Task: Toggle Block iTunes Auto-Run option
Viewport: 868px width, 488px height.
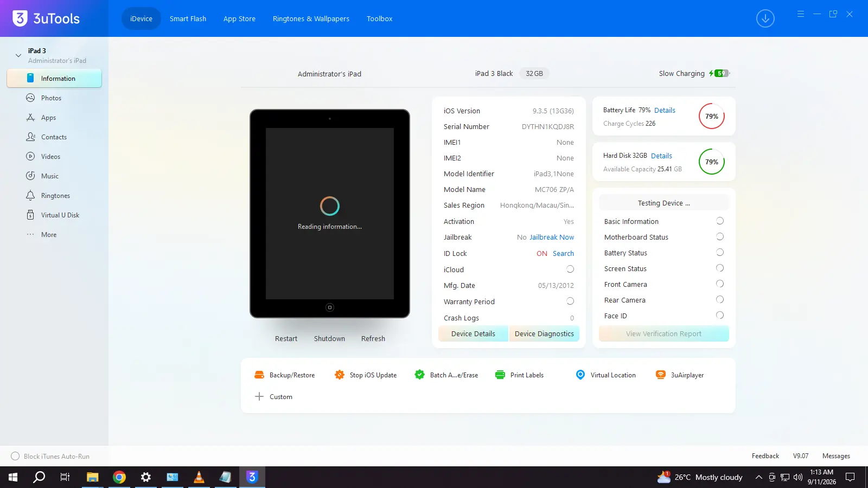Action: click(15, 456)
